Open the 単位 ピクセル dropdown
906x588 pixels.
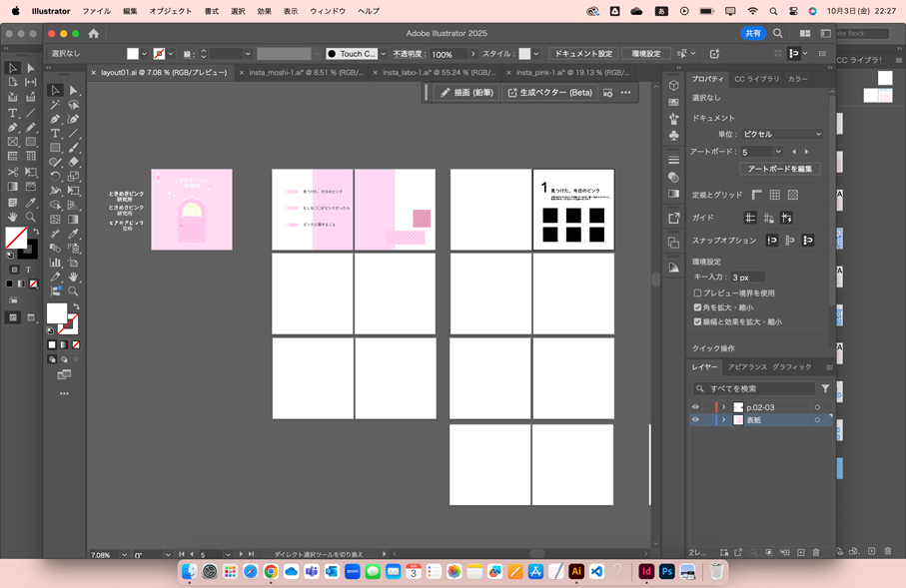781,134
